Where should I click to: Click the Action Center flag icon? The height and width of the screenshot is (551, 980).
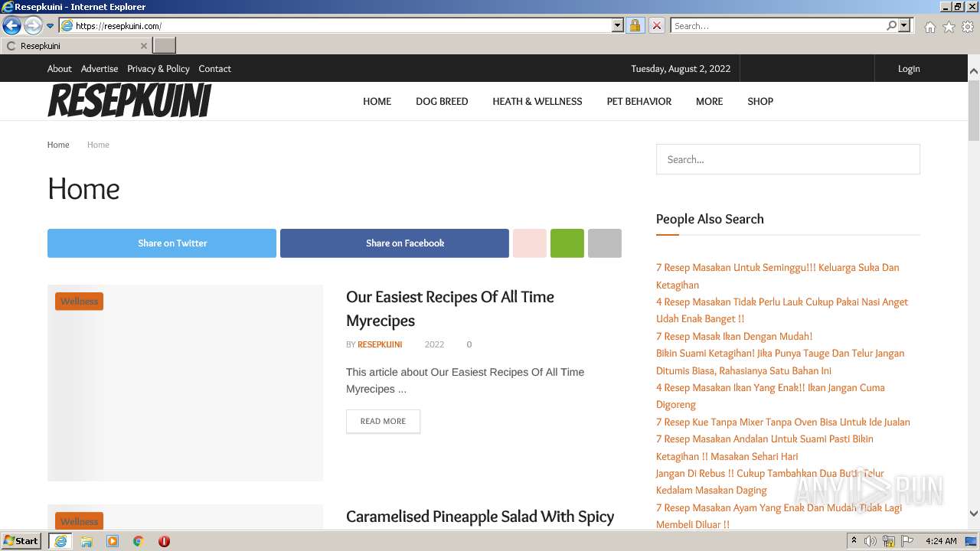[906, 541]
